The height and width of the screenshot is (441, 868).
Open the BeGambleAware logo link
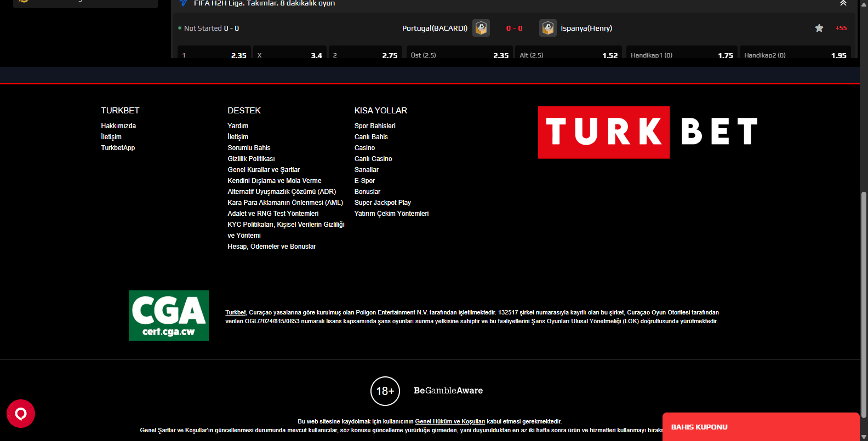pos(448,391)
